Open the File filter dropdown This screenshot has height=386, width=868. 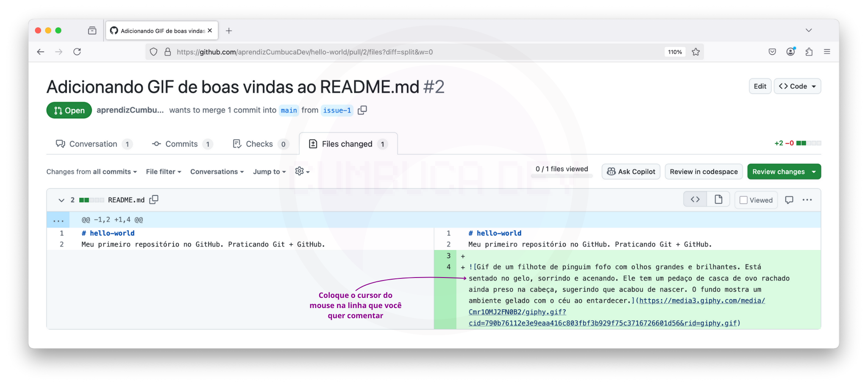pos(164,172)
